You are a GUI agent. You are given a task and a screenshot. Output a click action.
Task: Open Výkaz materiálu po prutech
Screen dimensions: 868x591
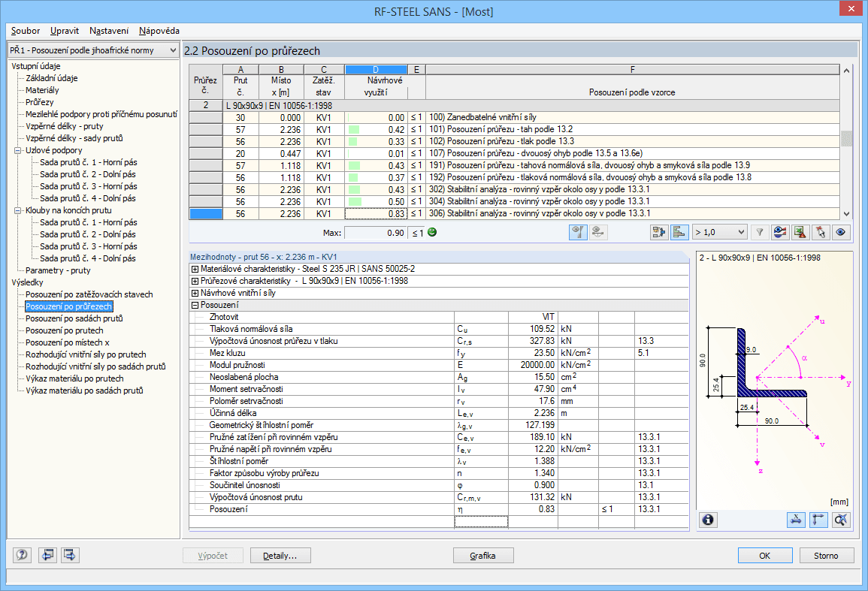coord(74,378)
